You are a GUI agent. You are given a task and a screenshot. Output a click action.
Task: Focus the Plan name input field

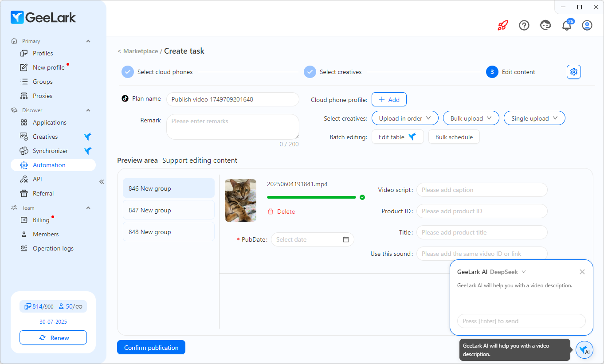[x=233, y=99]
